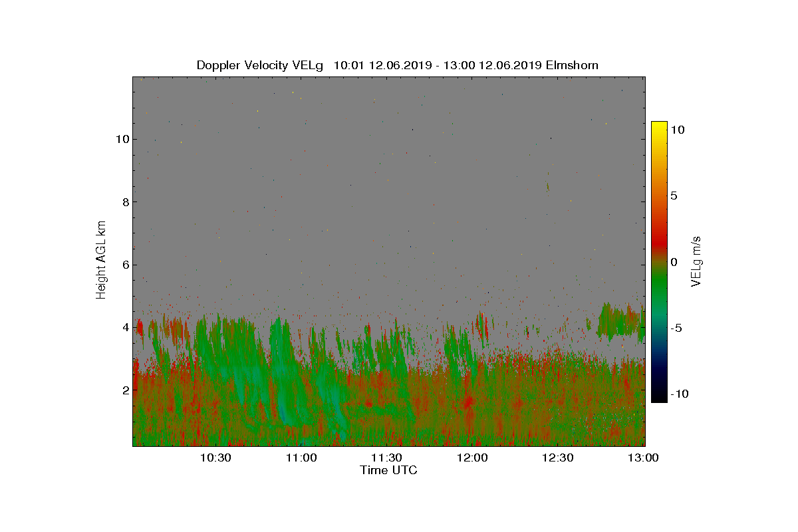This screenshot has height=532, width=798.
Task: Click the Time UTC axis label
Action: click(388, 470)
